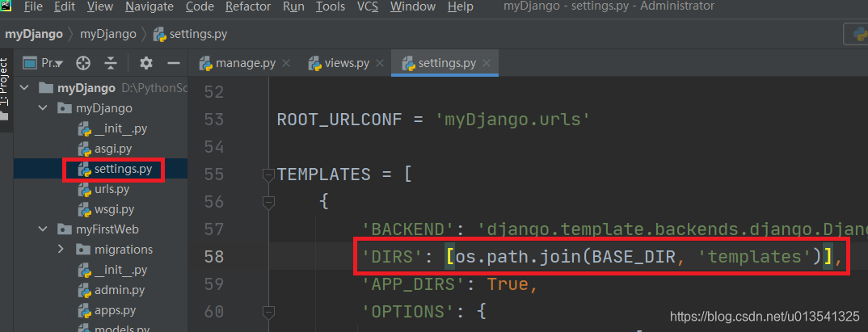Viewport: 868px width, 332px height.
Task: Open __init__.py under myFirstWeb
Action: pos(120,270)
